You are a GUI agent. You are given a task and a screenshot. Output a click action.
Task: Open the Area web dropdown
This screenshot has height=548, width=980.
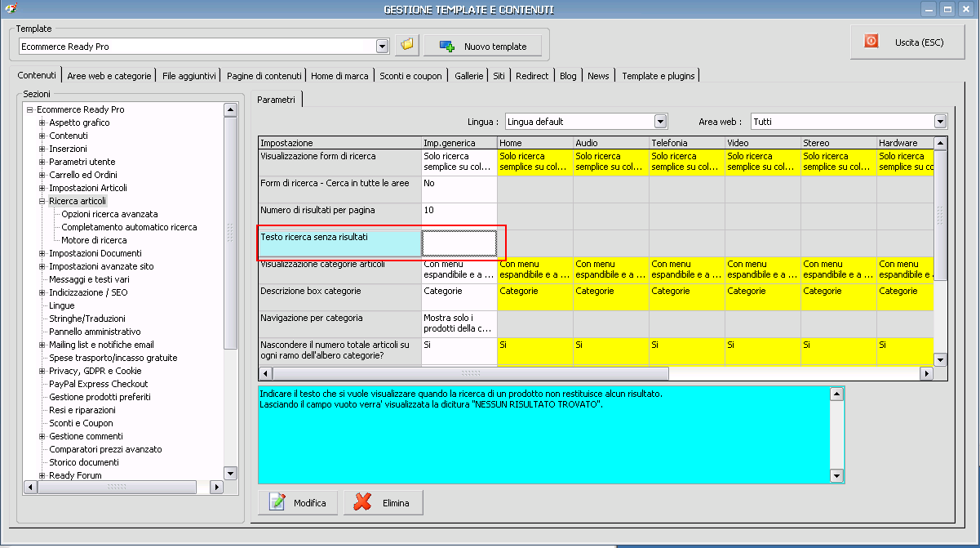pos(940,122)
